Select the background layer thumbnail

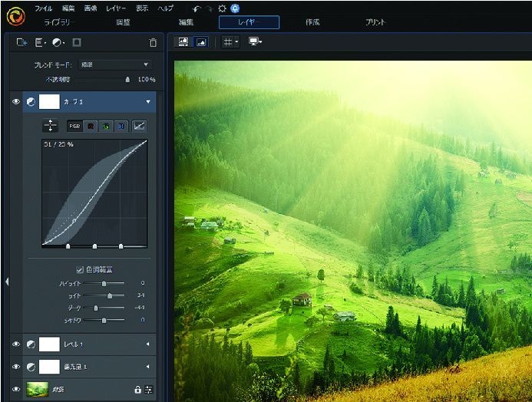pyautogui.click(x=38, y=390)
